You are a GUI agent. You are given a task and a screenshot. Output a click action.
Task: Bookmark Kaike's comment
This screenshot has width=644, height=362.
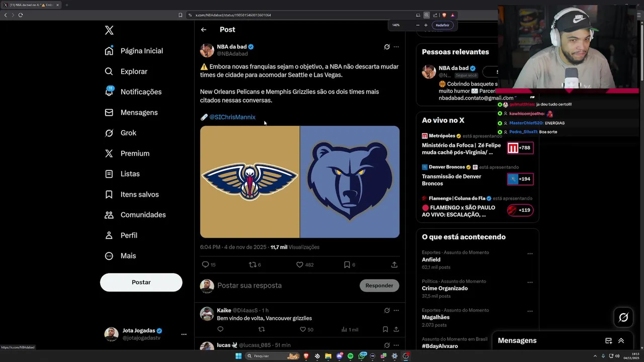[385, 329]
